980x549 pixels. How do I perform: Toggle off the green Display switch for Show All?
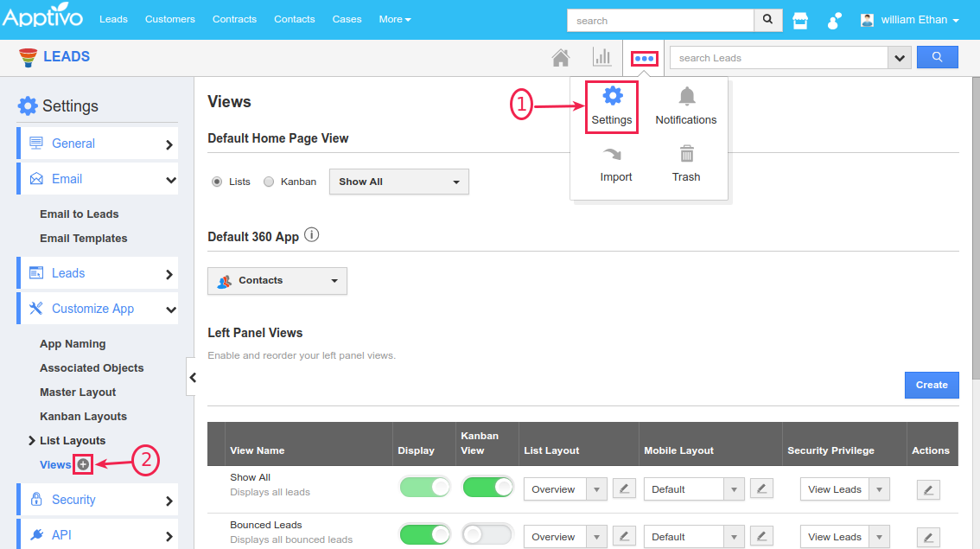(x=424, y=487)
